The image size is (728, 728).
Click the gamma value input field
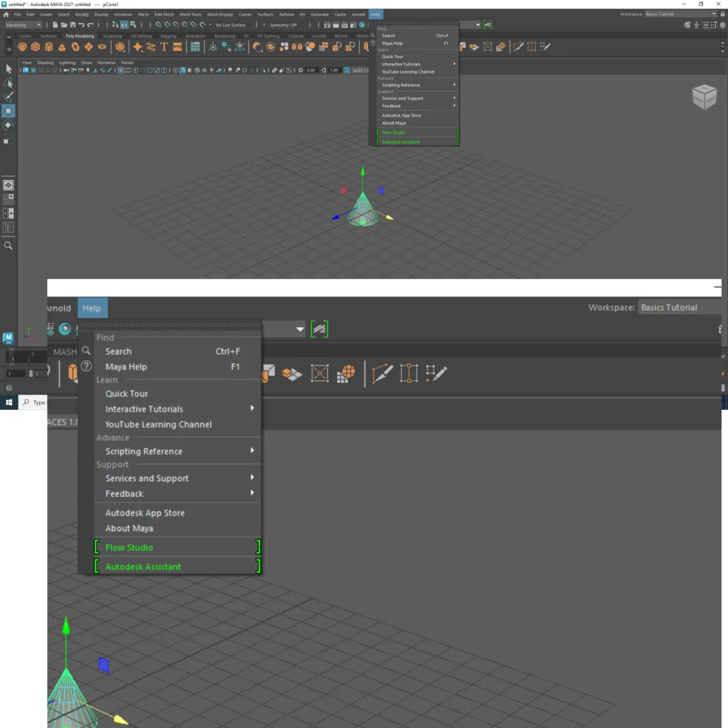(x=334, y=70)
